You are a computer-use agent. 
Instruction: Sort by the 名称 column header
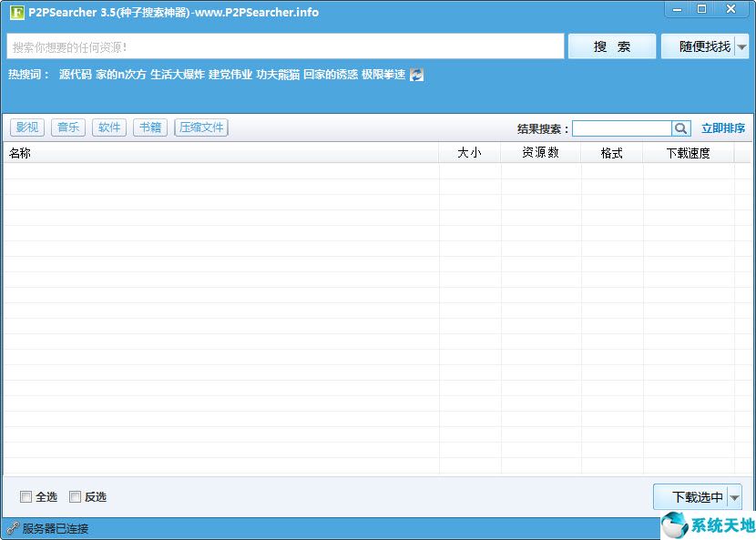coord(220,153)
